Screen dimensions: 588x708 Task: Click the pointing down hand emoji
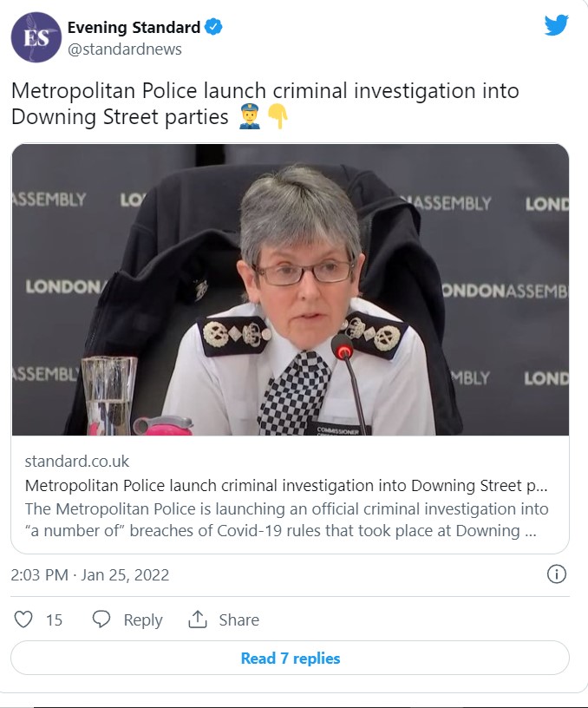click(277, 117)
